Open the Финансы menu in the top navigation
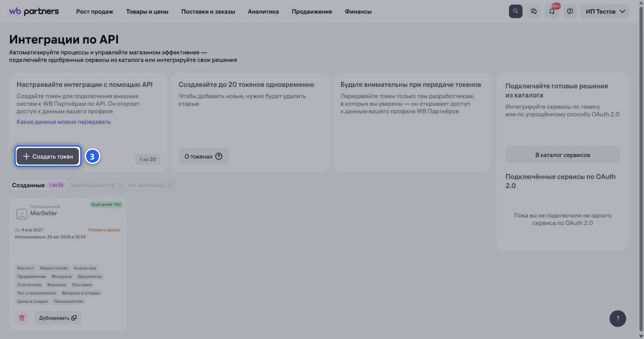Viewport: 644px width, 339px height. click(358, 12)
